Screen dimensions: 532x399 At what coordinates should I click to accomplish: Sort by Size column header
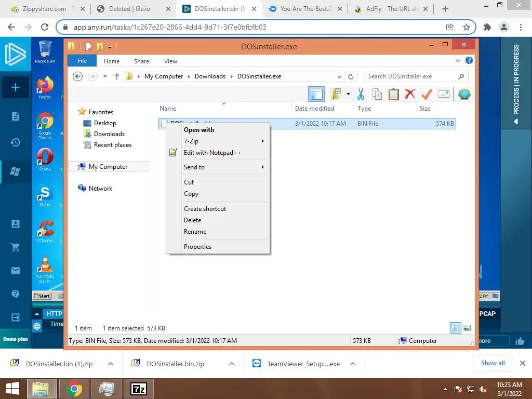[x=425, y=109]
